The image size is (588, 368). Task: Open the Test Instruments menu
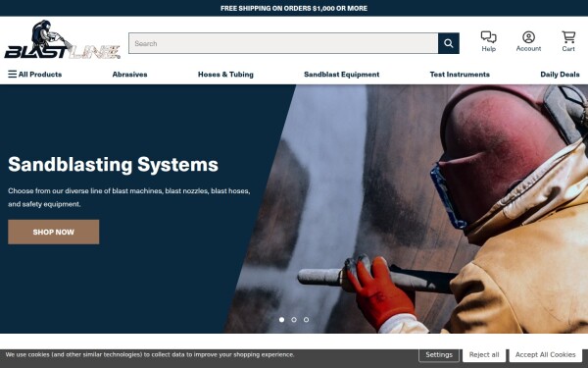click(460, 75)
